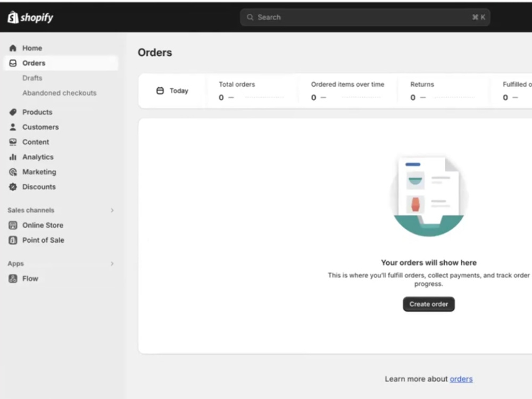Click the Returns metric card
The image size is (532, 399).
[x=443, y=90]
